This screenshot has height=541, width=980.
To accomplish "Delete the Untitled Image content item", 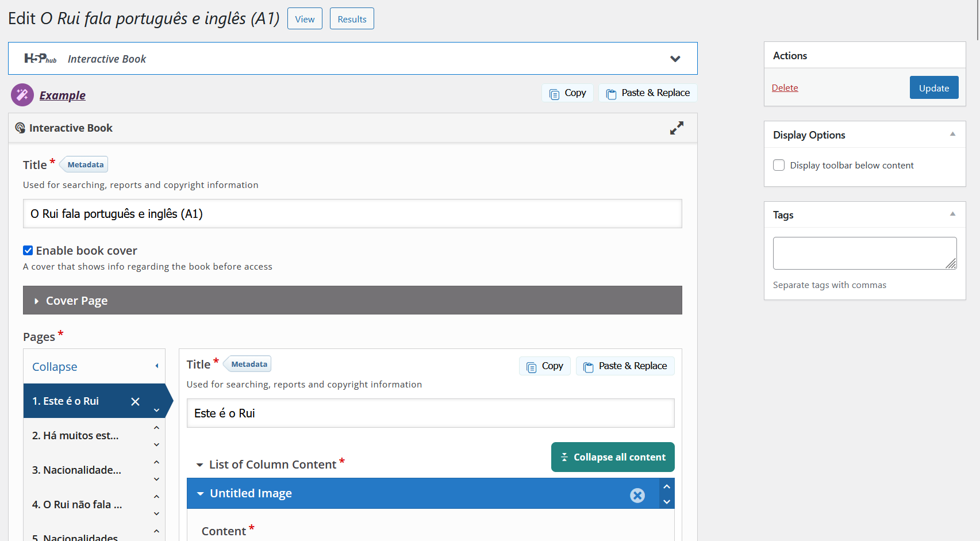I will pos(637,495).
